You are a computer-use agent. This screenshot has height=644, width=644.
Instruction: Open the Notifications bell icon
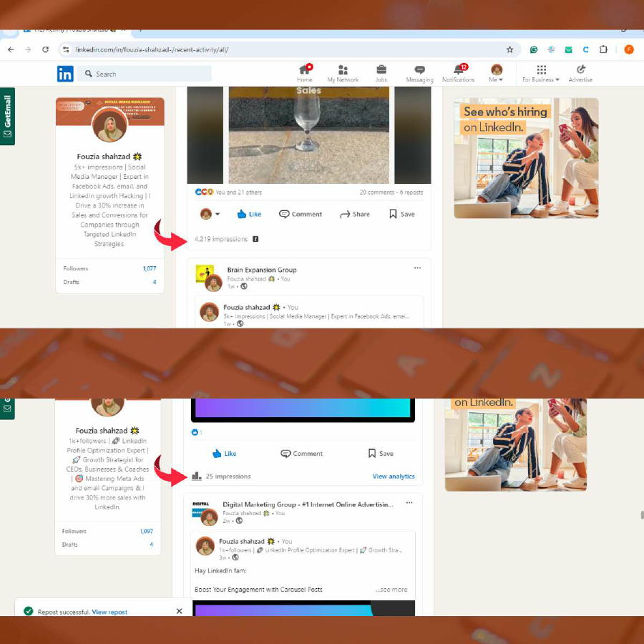(458, 70)
